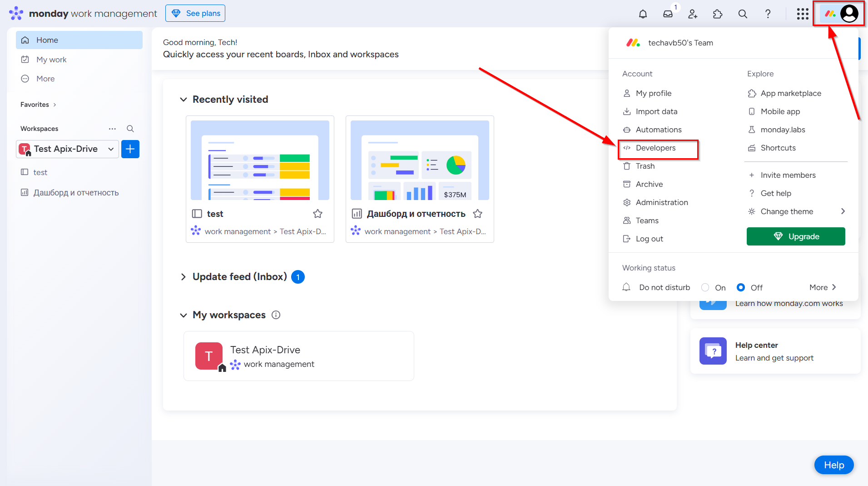Open the Test Apix-Drive workspace card
The height and width of the screenshot is (486, 868).
pyautogui.click(x=299, y=356)
